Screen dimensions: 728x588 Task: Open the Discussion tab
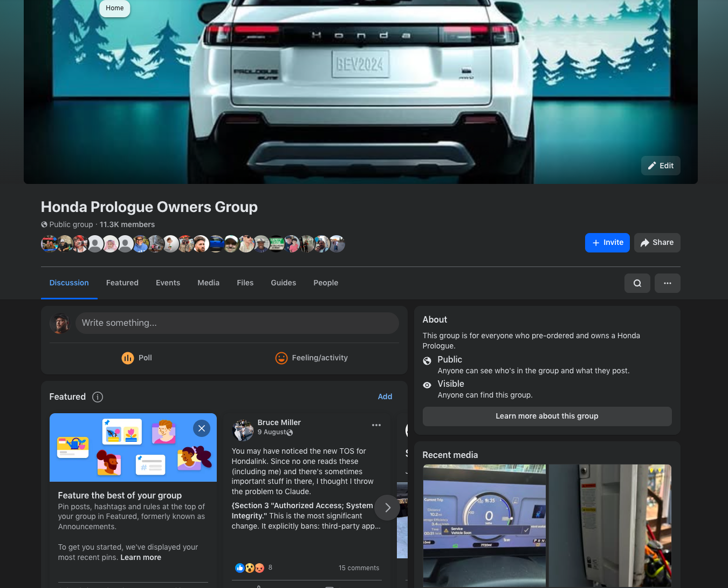[x=69, y=283]
